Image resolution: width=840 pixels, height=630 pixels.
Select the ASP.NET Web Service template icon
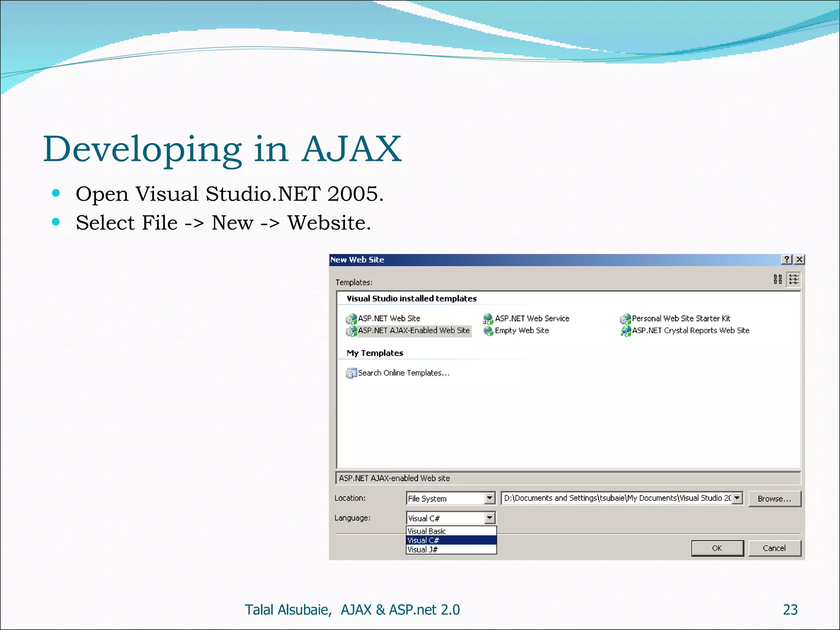click(488, 319)
